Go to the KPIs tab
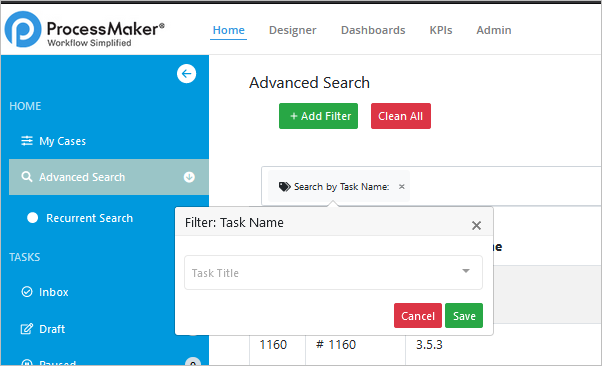Viewport: 602px width, 366px height. [441, 30]
